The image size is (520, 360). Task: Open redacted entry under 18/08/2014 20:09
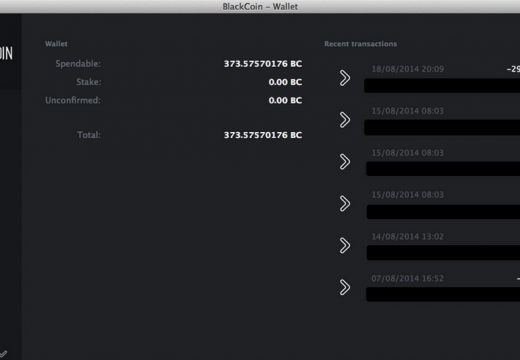tap(442, 86)
